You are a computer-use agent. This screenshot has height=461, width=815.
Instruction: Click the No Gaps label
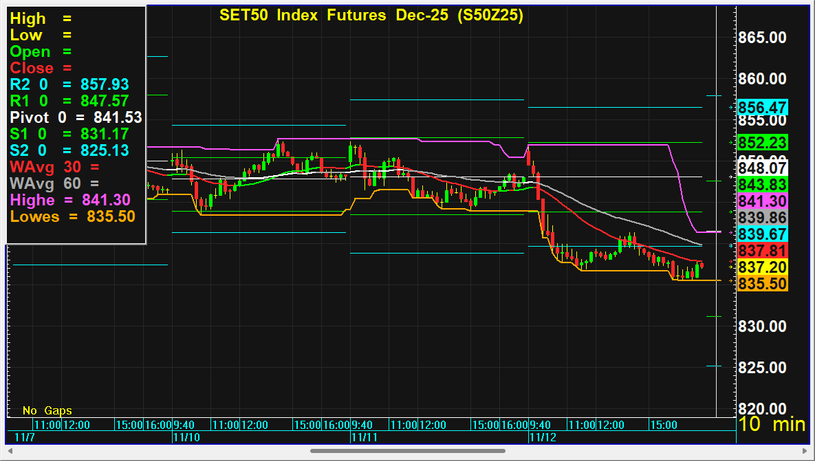(47, 410)
